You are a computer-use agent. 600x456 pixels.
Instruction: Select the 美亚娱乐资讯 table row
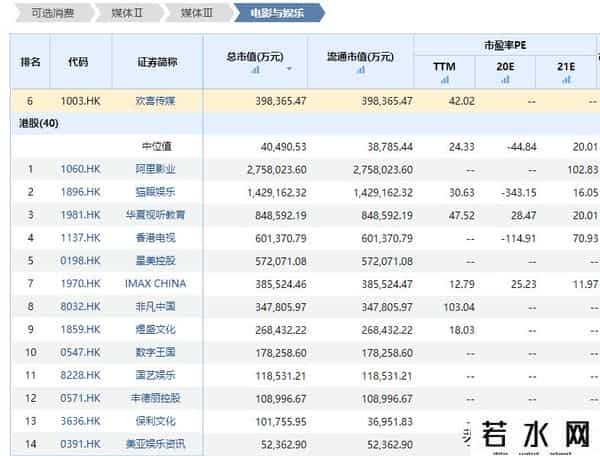pos(300,443)
